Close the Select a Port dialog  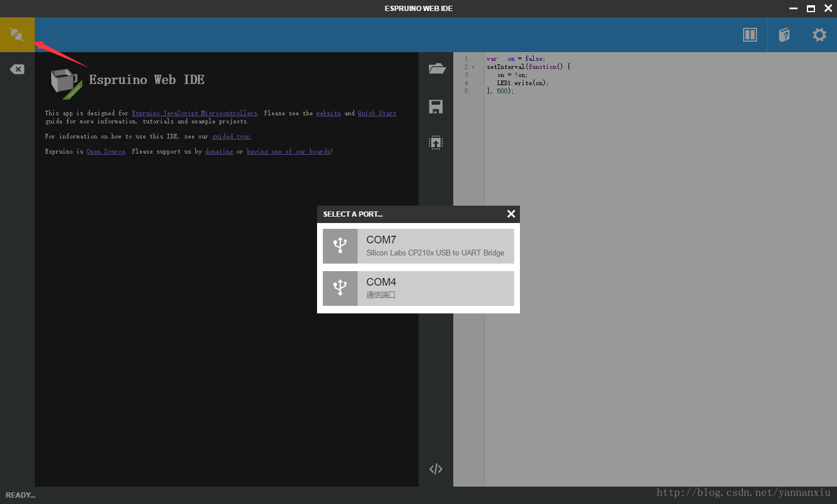coord(511,214)
